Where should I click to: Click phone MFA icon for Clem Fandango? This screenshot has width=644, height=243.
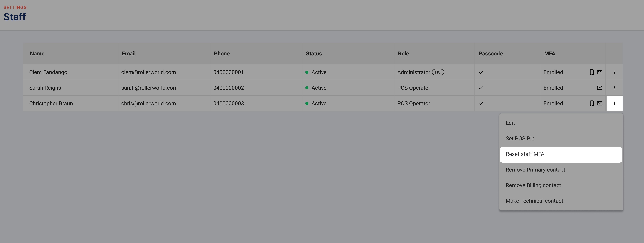(591, 72)
